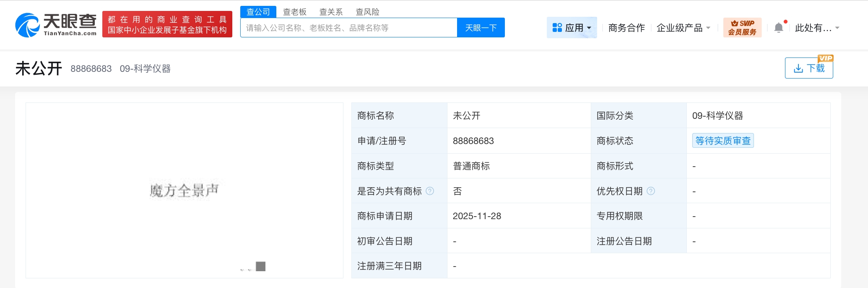868x288 pixels.
Task: Expand the 应用 dropdown menu
Action: (x=572, y=28)
